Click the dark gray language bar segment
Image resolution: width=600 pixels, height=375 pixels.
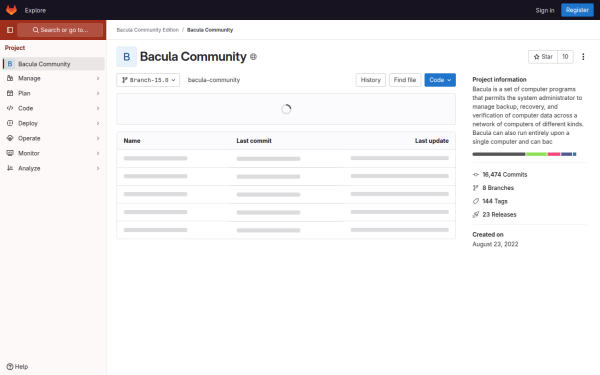499,154
